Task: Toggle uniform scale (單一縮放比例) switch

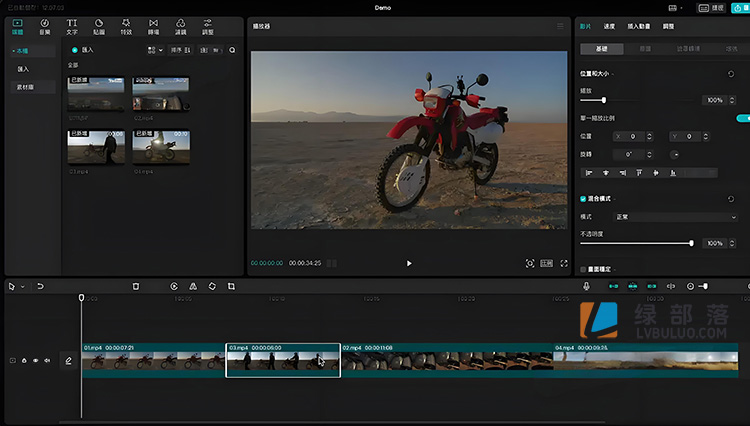Action: (743, 118)
